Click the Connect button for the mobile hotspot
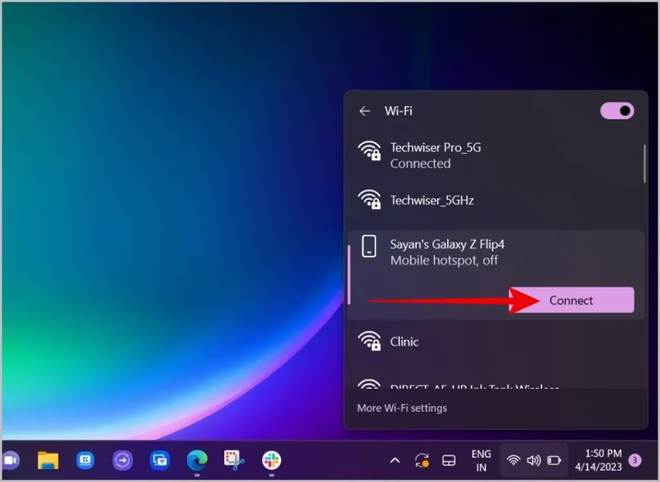This screenshot has height=482, width=660. (x=572, y=300)
